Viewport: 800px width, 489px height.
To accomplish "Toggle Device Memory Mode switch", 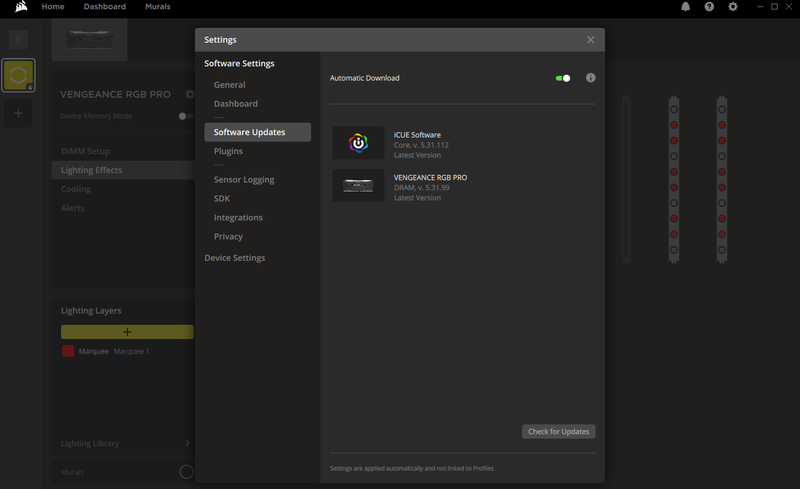I will (x=185, y=116).
